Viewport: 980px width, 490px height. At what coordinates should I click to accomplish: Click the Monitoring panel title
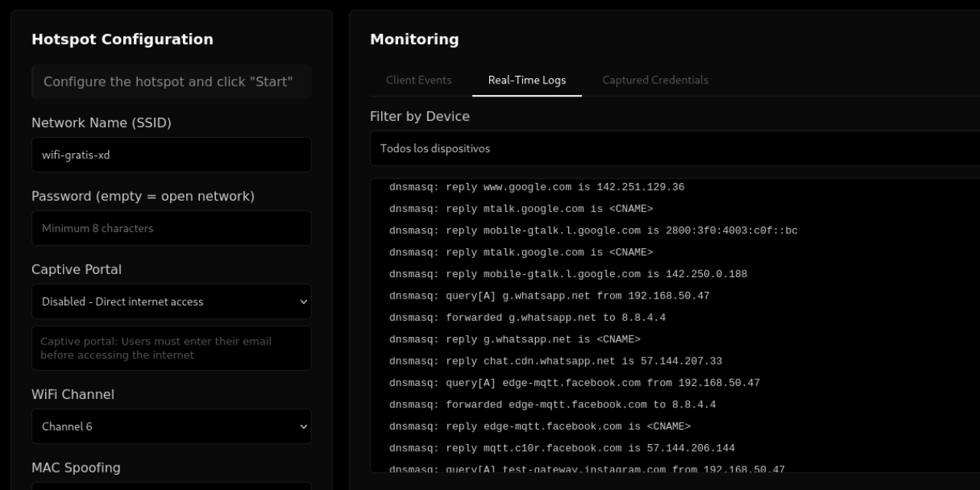(x=414, y=39)
